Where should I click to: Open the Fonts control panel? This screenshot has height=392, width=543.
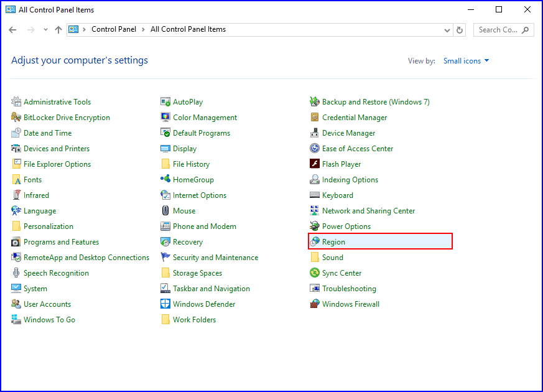tap(32, 179)
